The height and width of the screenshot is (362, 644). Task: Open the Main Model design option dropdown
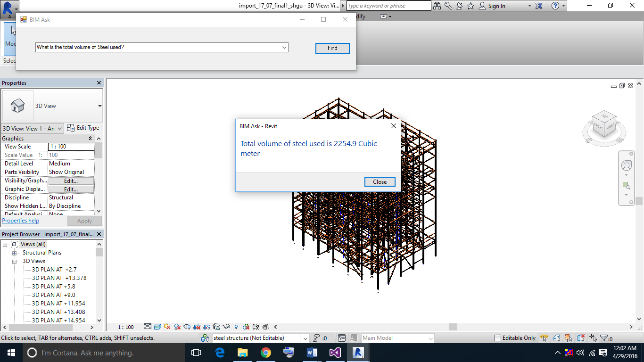[430, 338]
